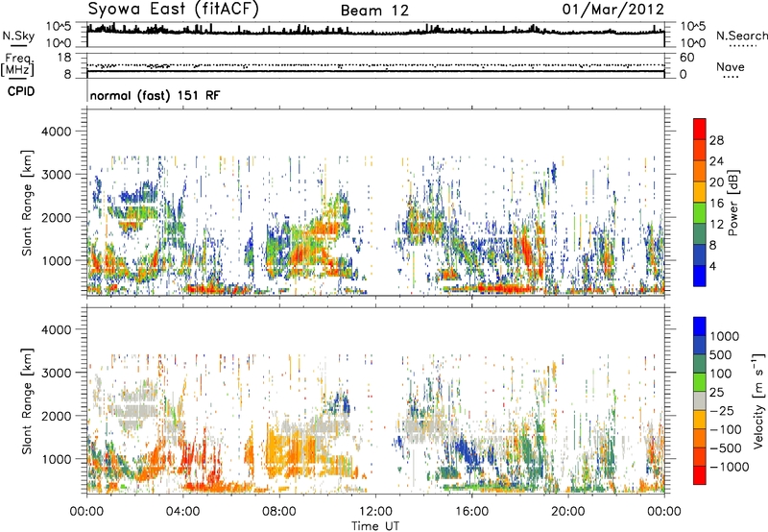Click the dotted line sample under 'Nave'
The height and width of the screenshot is (532, 768).
[732, 77]
